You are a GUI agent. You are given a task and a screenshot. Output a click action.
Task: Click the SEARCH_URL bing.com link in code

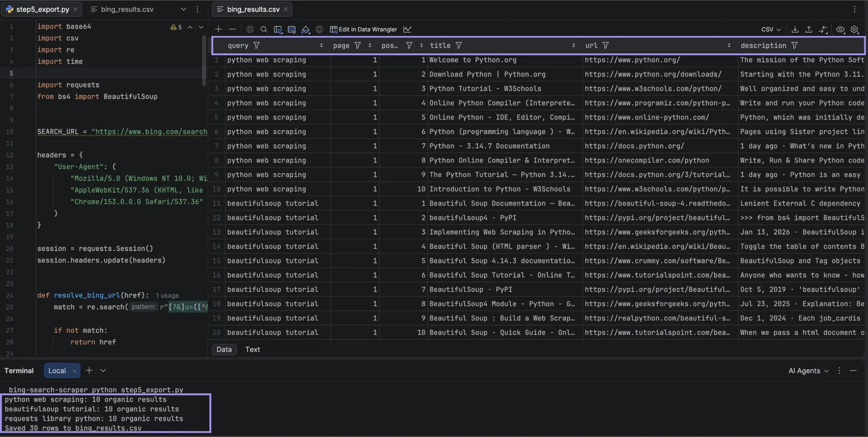[x=149, y=132]
